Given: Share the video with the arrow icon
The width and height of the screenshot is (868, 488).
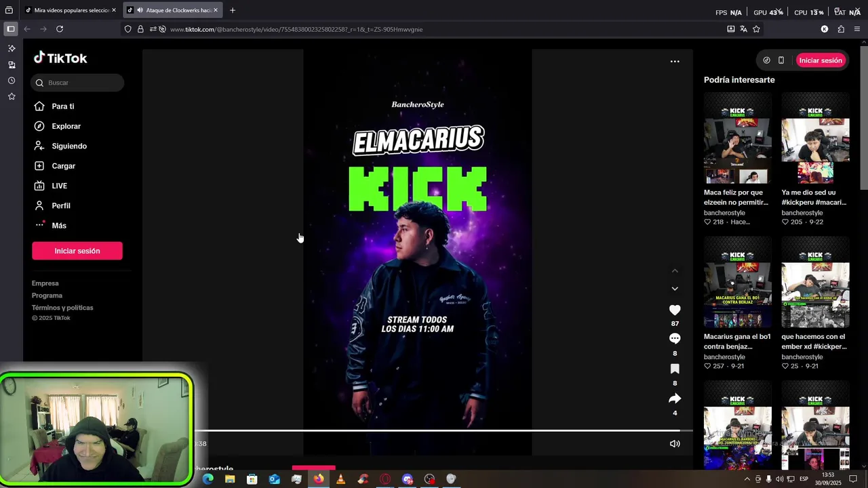Looking at the screenshot, I should pos(675,399).
